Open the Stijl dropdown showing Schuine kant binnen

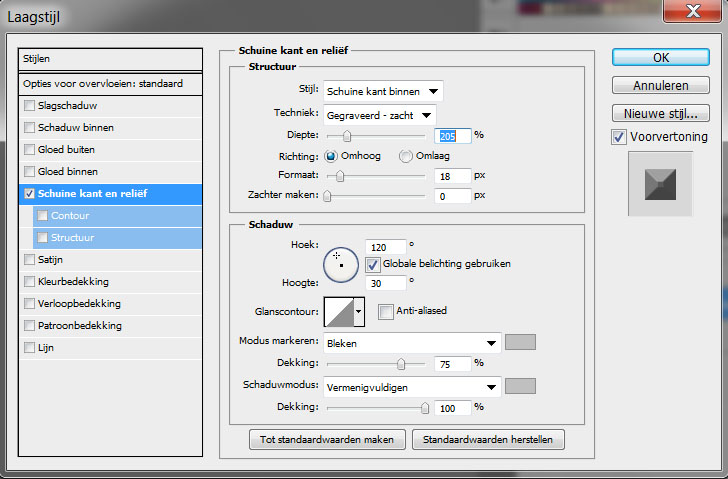(383, 91)
